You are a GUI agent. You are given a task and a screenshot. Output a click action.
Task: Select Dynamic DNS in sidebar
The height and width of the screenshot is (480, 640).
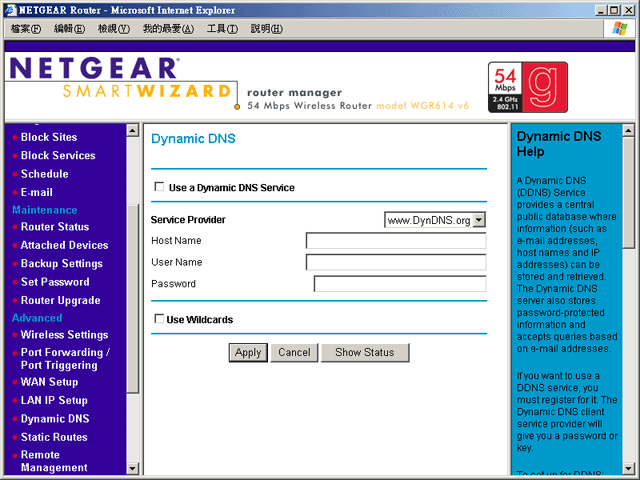(55, 419)
